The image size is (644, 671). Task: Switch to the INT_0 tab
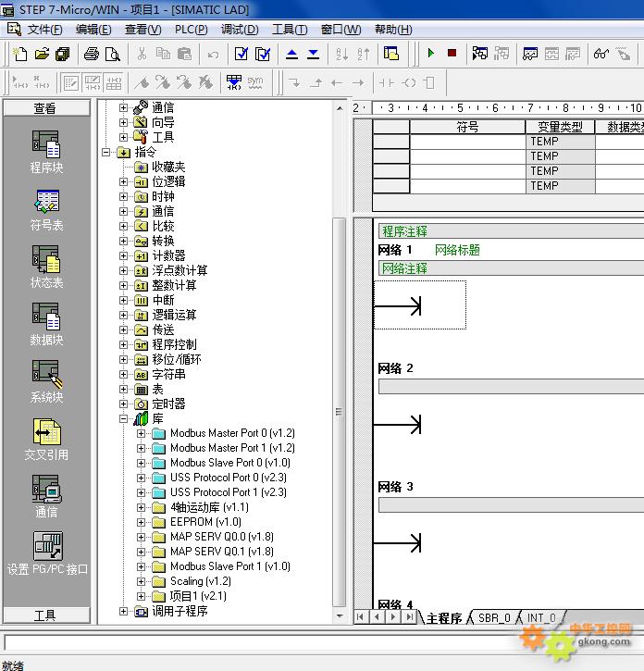pos(541,618)
